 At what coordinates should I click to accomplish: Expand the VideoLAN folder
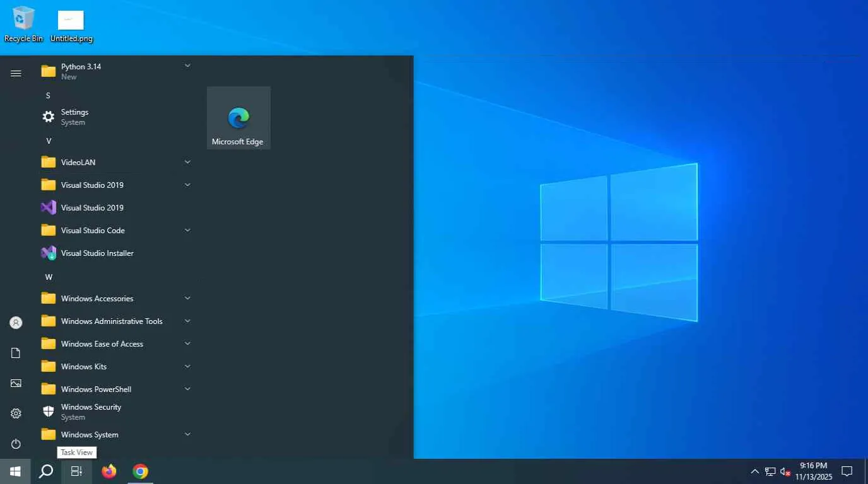[x=117, y=162]
